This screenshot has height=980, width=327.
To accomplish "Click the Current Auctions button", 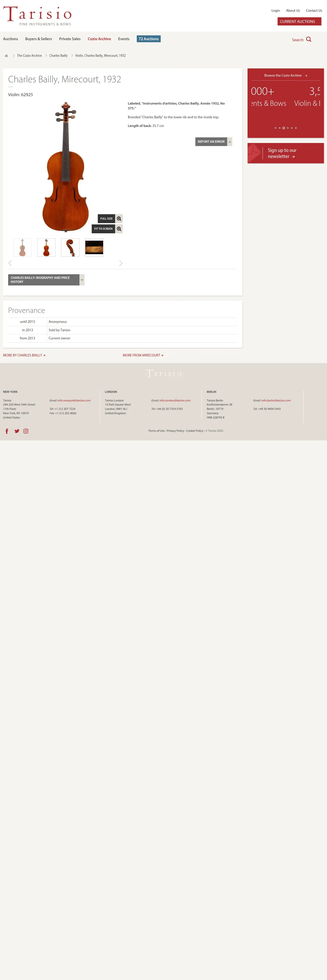I will point(299,22).
